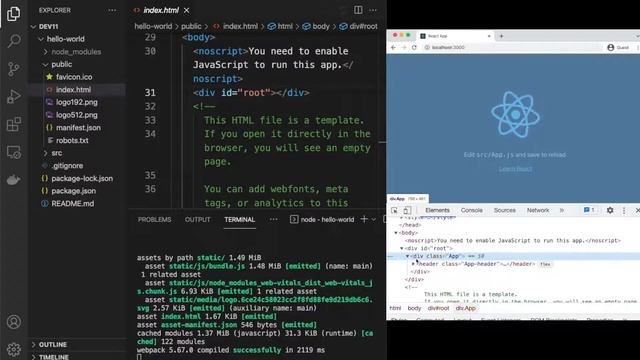Viewport: 640px width, 360px height.
Task: Switch to PROBLEMS panel tab
Action: click(154, 220)
